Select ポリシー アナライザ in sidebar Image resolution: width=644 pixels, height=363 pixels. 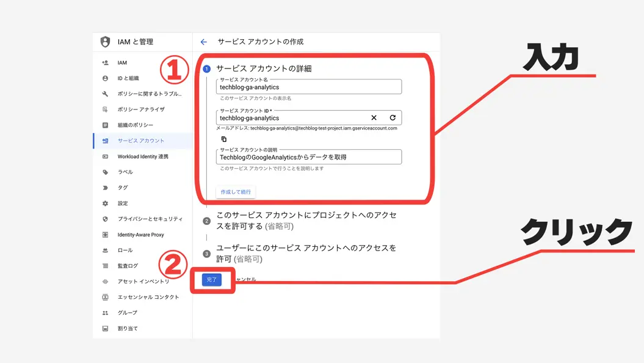[142, 109]
